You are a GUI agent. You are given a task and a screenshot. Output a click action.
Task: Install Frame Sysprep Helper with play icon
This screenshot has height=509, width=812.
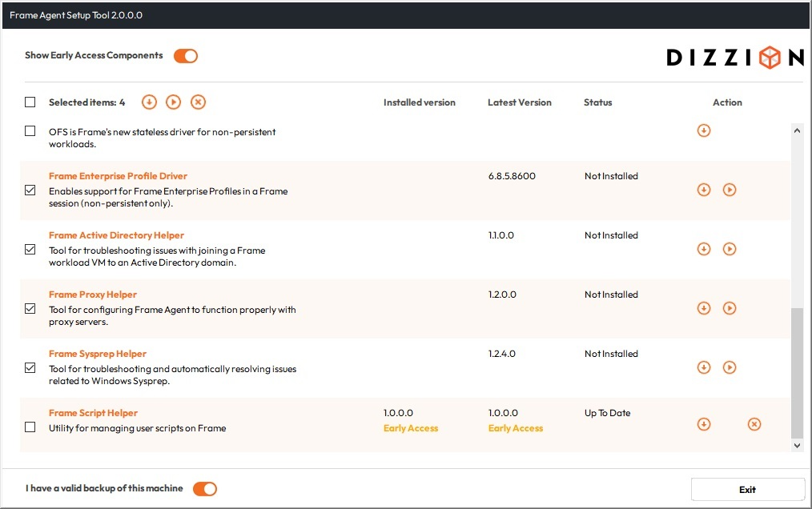click(x=730, y=367)
